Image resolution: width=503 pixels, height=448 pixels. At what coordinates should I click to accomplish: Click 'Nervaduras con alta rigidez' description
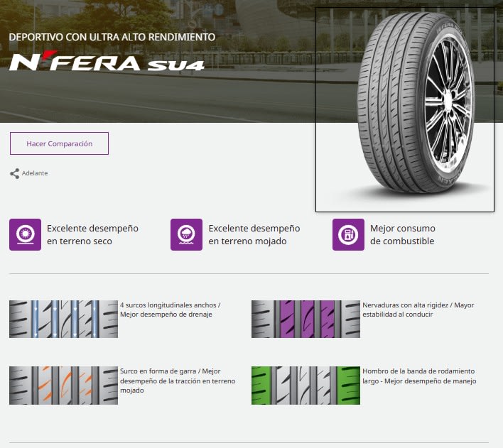click(418, 310)
